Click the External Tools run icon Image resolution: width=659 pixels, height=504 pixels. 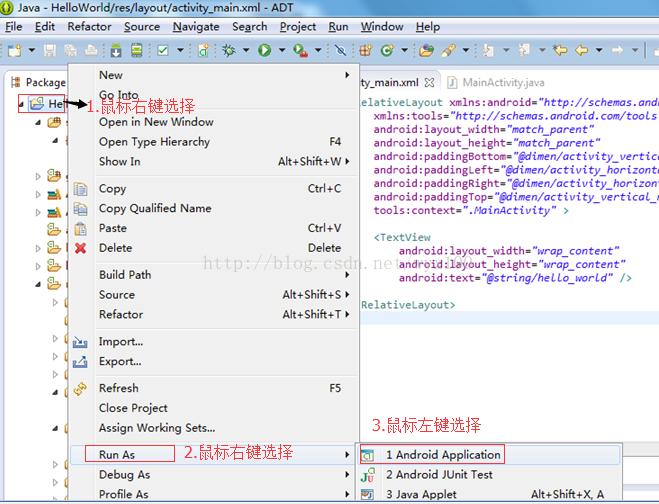point(301,50)
